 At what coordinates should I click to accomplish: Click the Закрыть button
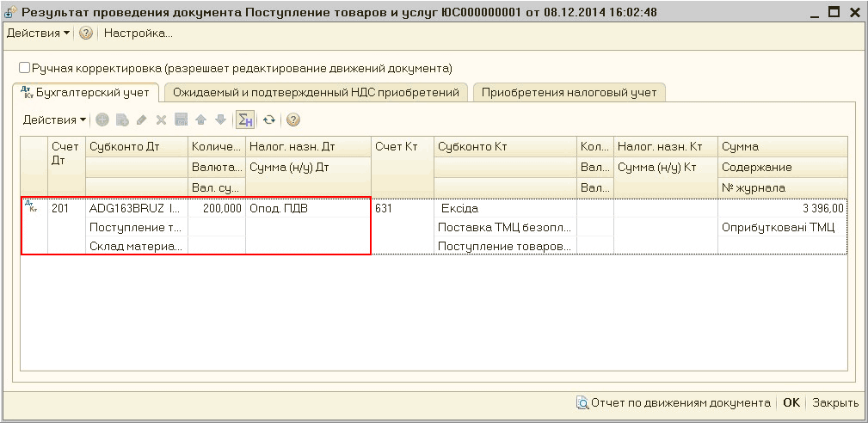835,402
